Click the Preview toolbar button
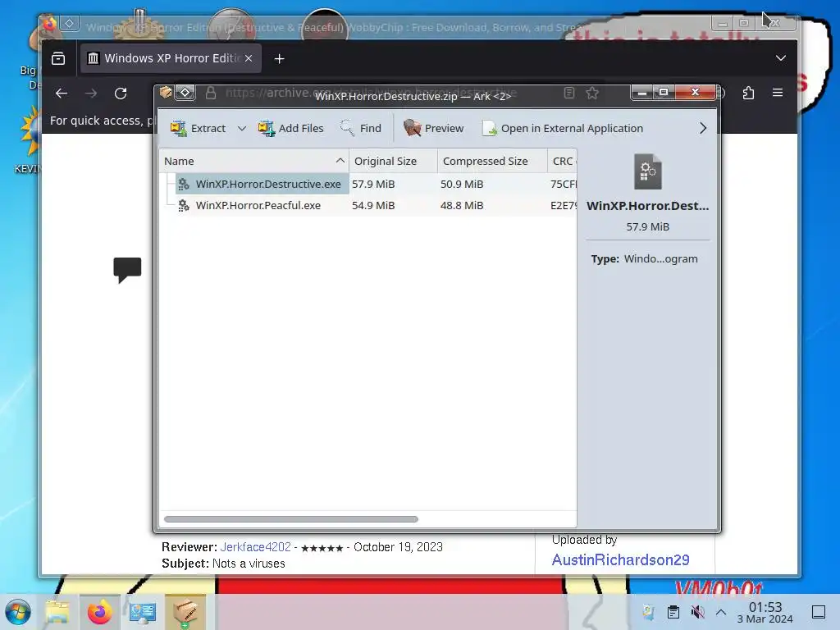Screen dimensions: 840x630 (433, 129)
